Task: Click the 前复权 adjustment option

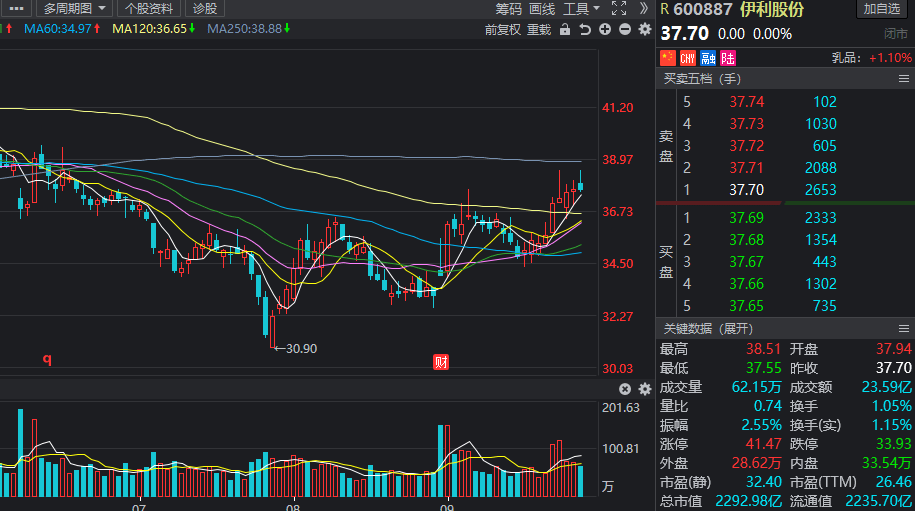Action: pos(502,30)
